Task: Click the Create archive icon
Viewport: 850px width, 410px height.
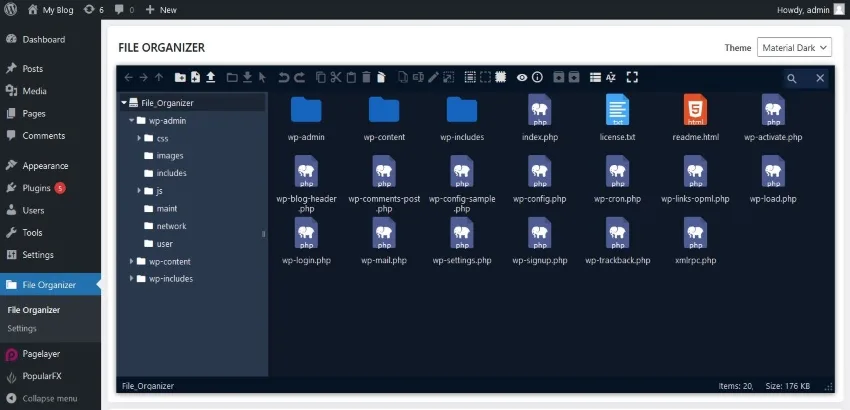Action: pos(574,78)
